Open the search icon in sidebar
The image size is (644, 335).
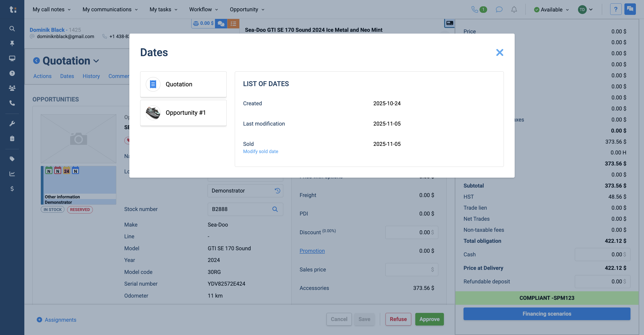[x=12, y=29]
